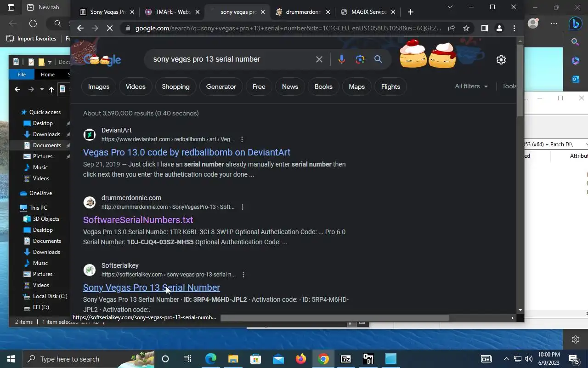This screenshot has width=588, height=368.
Task: Open File tab in File Explorer
Action: 22,75
